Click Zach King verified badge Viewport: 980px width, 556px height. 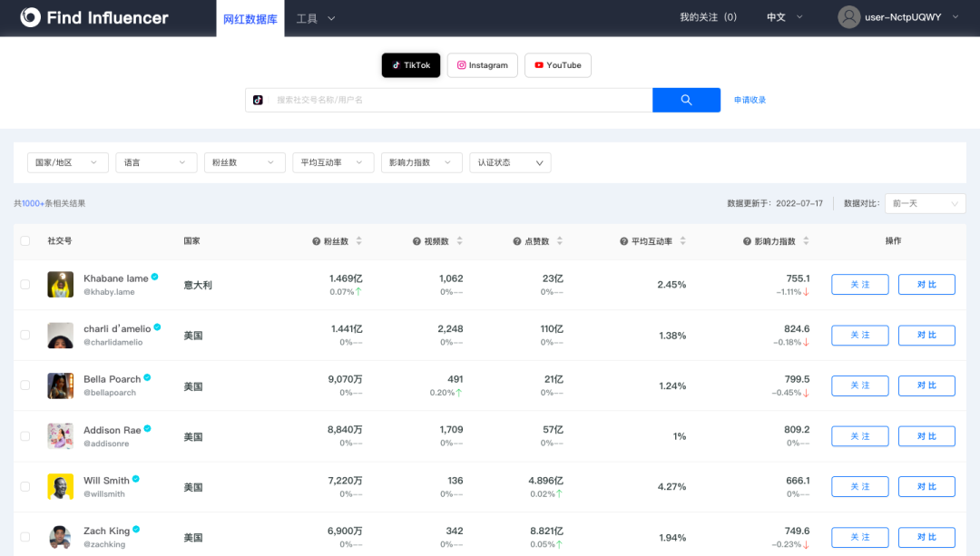(136, 530)
